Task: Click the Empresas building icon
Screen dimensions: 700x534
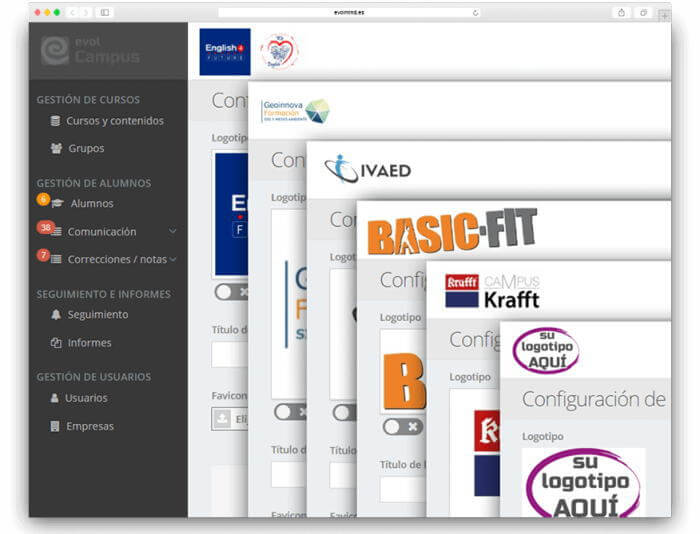Action: 56,426
